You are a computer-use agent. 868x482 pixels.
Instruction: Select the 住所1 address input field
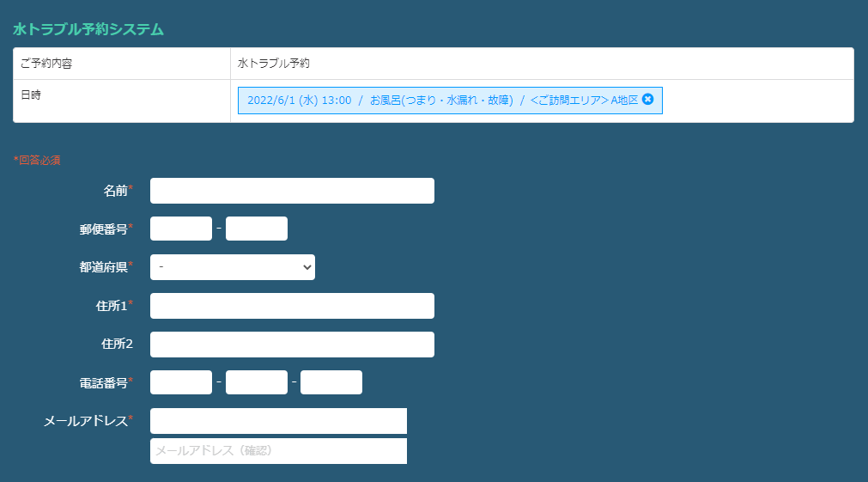click(292, 306)
